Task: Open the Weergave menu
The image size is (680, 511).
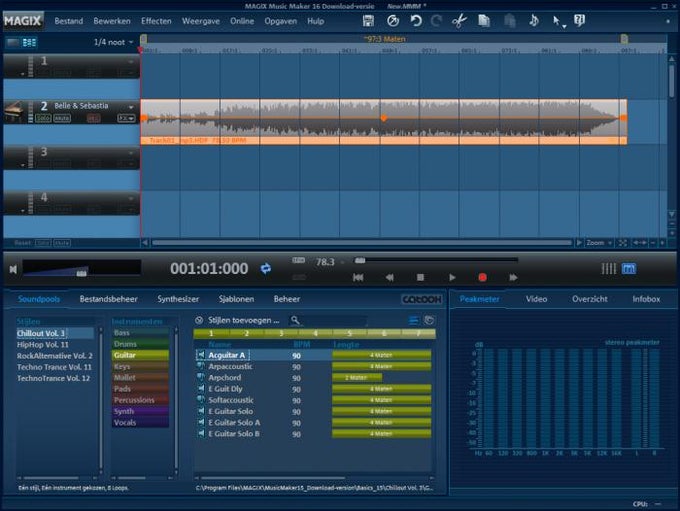Action: pos(201,21)
